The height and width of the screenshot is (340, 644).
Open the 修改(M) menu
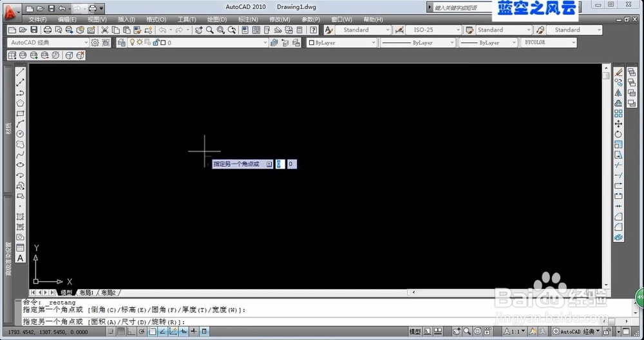279,19
